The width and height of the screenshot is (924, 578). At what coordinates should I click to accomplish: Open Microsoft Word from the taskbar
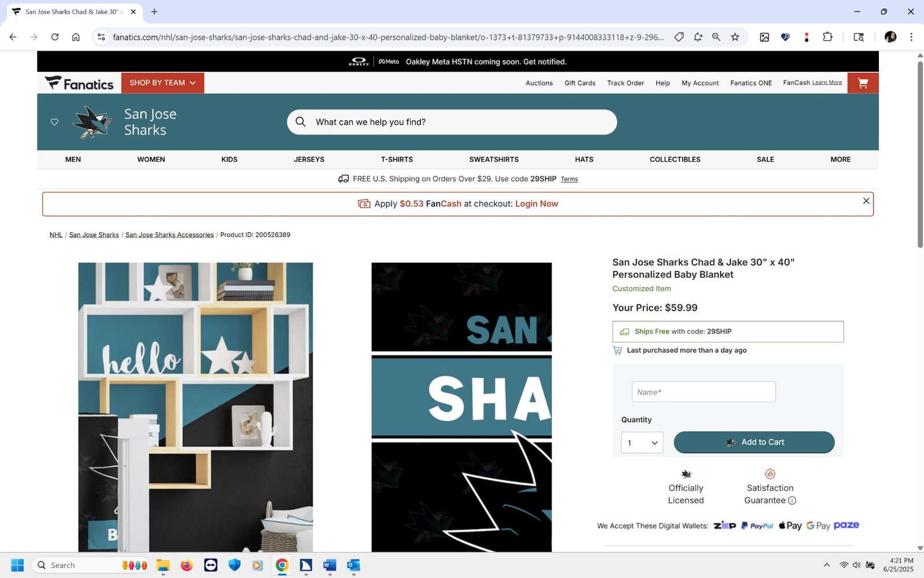tap(330, 565)
